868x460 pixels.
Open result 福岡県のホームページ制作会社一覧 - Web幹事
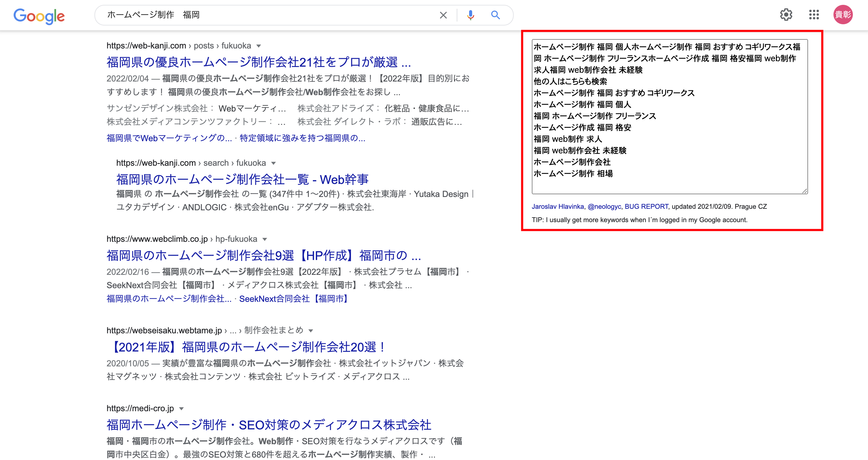tap(242, 179)
